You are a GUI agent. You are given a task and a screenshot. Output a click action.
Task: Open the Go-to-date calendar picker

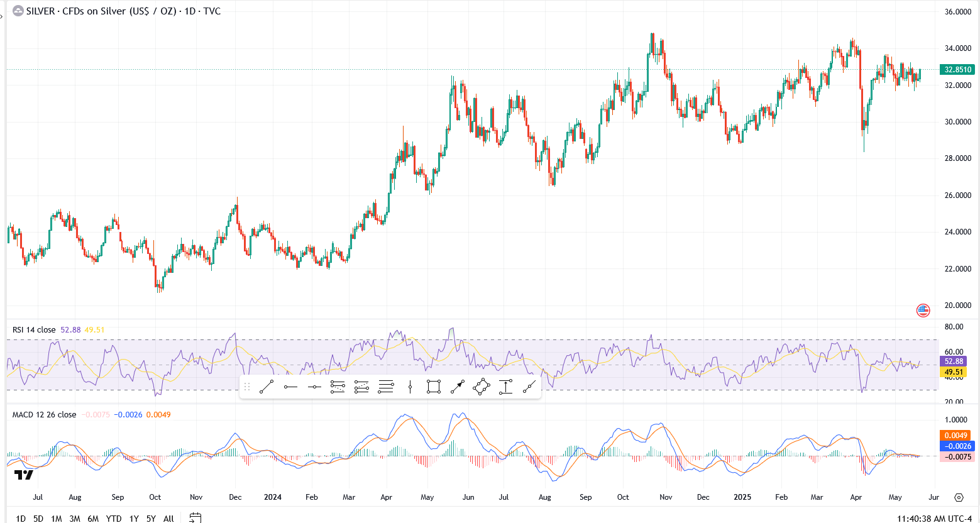point(194,518)
